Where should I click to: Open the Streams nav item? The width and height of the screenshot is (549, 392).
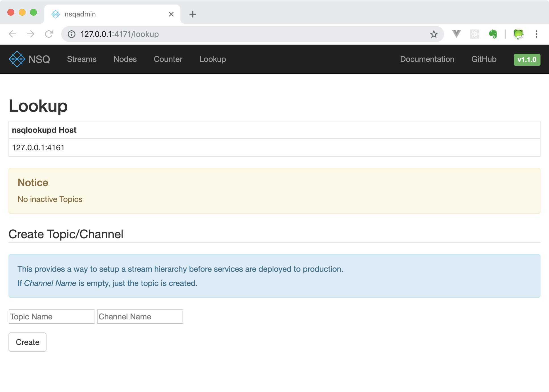(x=82, y=59)
